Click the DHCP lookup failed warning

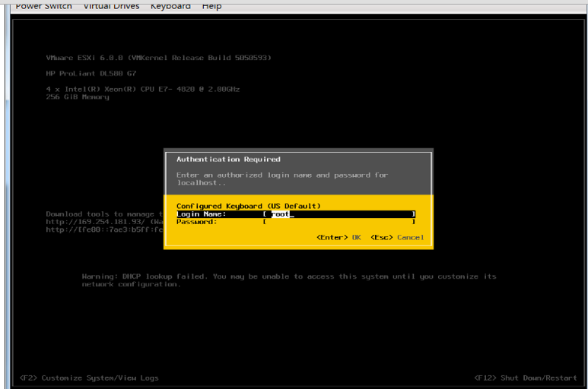point(289,280)
